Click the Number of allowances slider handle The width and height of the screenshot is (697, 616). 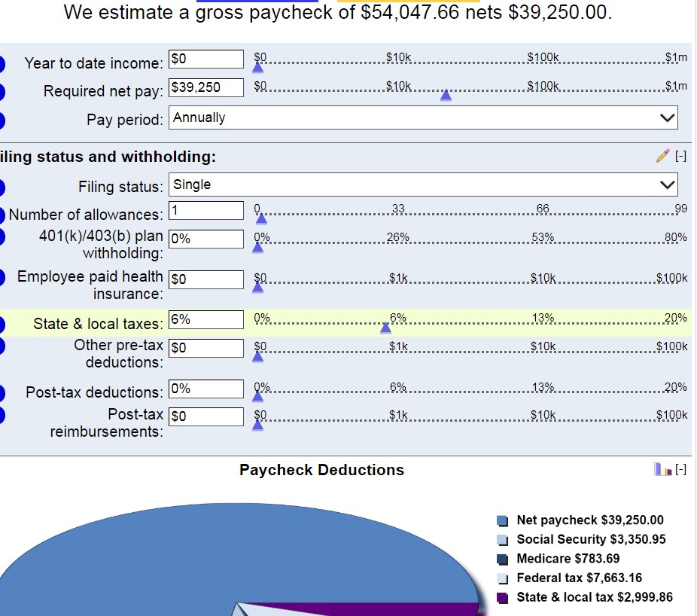click(261, 218)
